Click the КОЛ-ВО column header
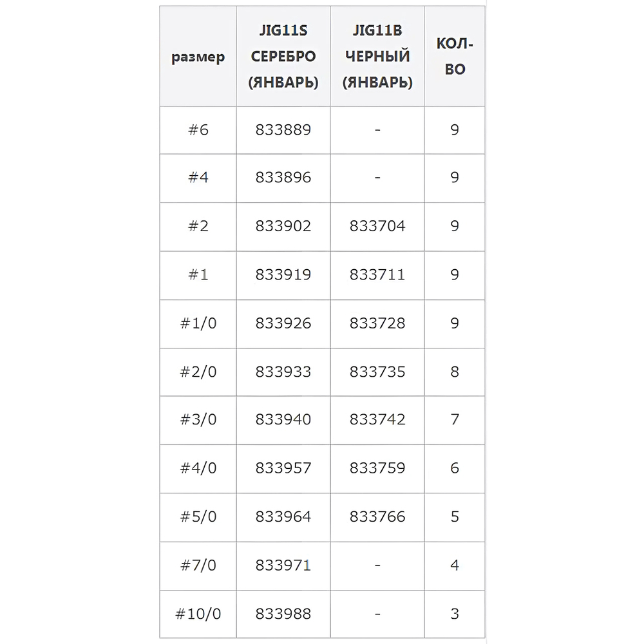Image resolution: width=644 pixels, height=644 pixels. click(455, 57)
